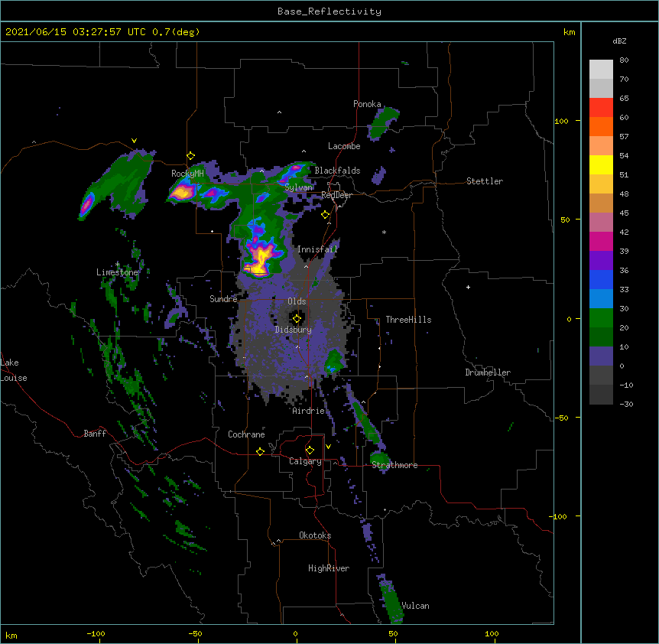Click the radar site diamond below Olds

pyautogui.click(x=297, y=319)
